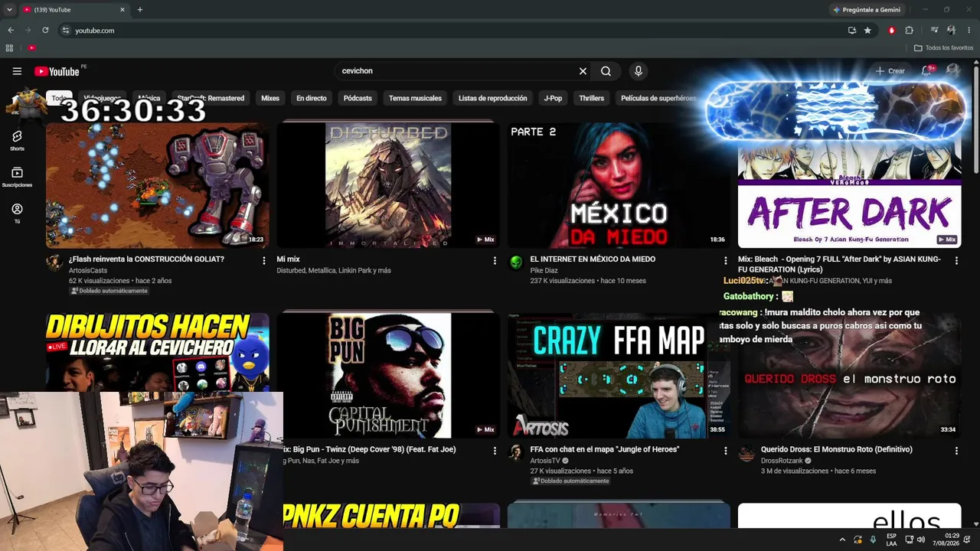This screenshot has height=551, width=980.
Task: Bookmark this page with the star
Action: [867, 31]
